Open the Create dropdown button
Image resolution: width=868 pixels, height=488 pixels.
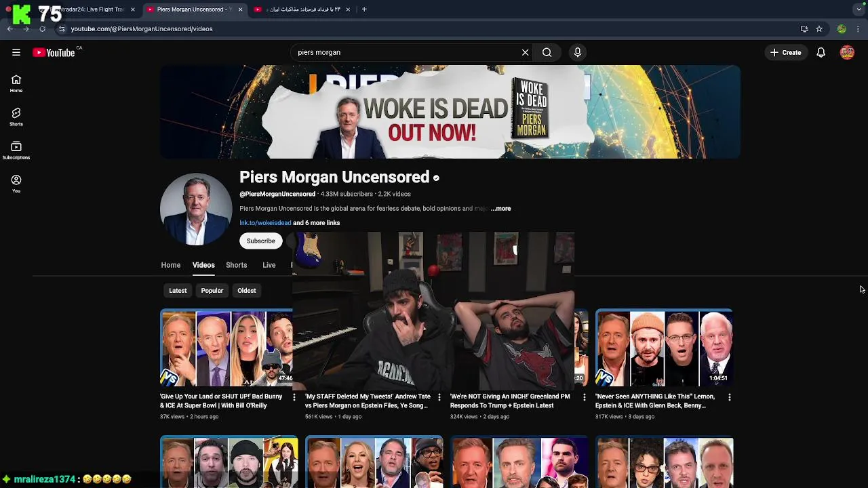[786, 52]
